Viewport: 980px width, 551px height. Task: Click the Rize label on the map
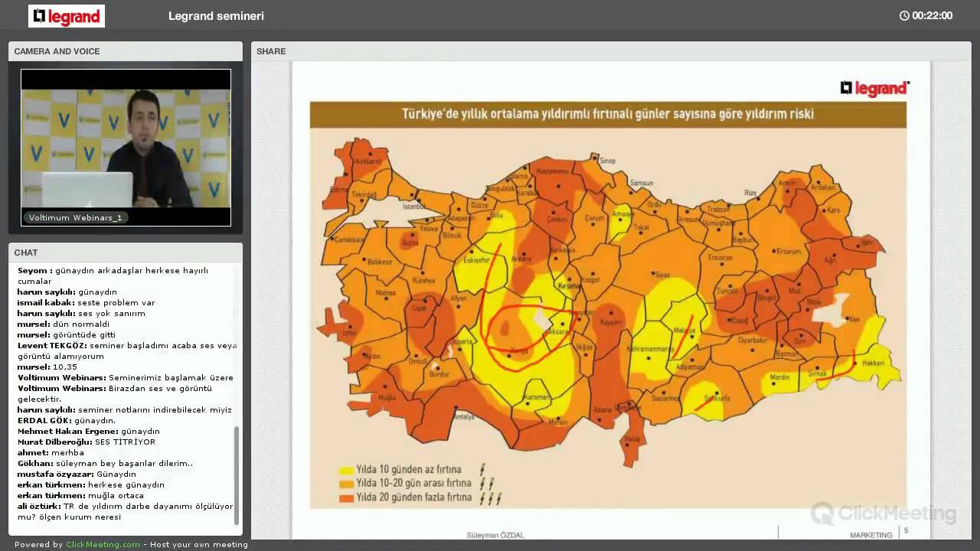(750, 193)
